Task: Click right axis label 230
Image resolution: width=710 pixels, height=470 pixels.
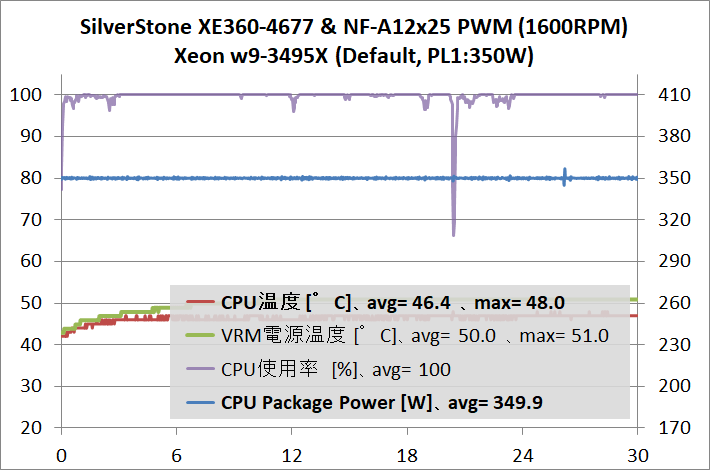Action: click(674, 345)
